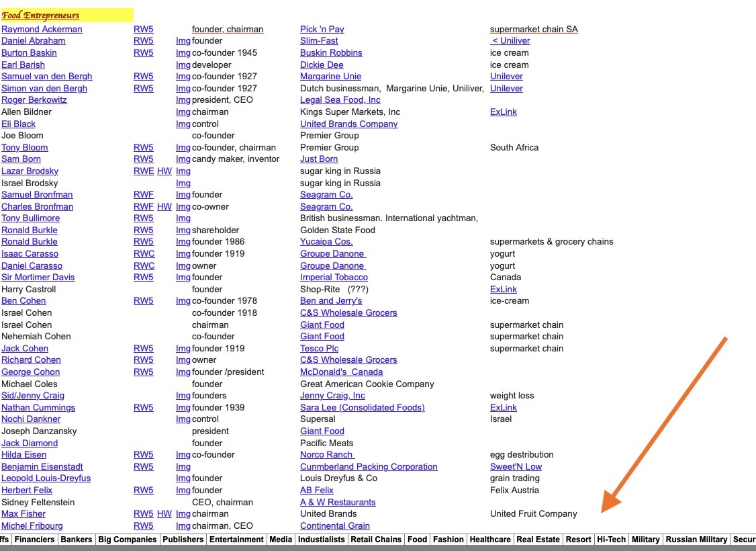756x551 pixels.
Task: Open the Raymond Ackerman link
Action: 42,29
